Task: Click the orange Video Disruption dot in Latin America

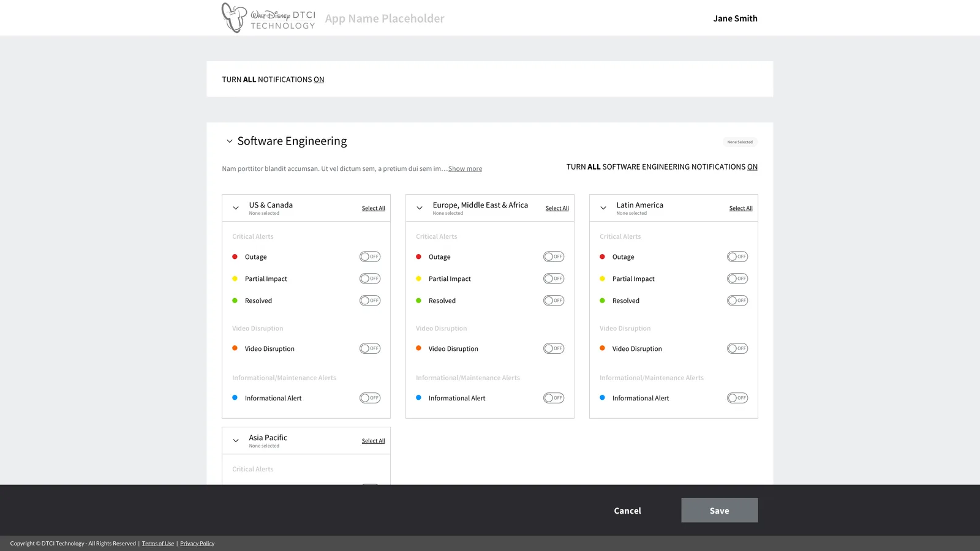Action: [x=602, y=348]
